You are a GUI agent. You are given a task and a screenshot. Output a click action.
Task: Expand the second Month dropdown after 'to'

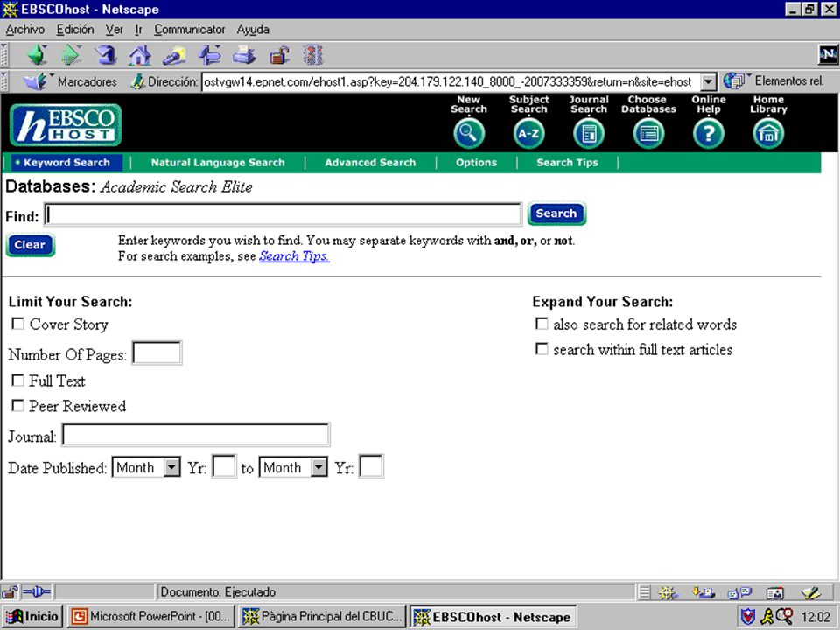[318, 467]
